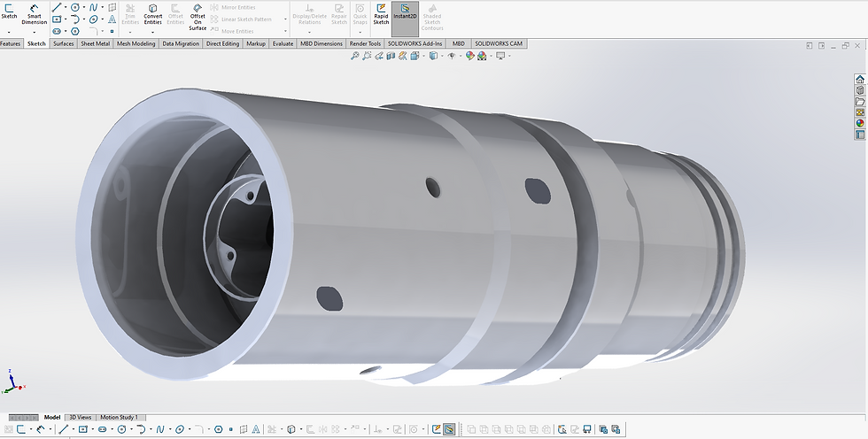868x439 pixels.
Task: Select the Straight Slot tool in the ribbon
Action: point(57,31)
